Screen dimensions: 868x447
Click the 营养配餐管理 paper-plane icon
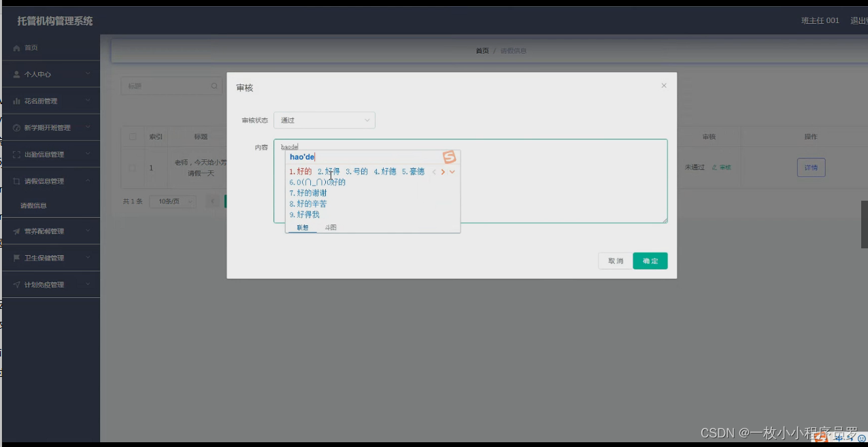pyautogui.click(x=16, y=231)
